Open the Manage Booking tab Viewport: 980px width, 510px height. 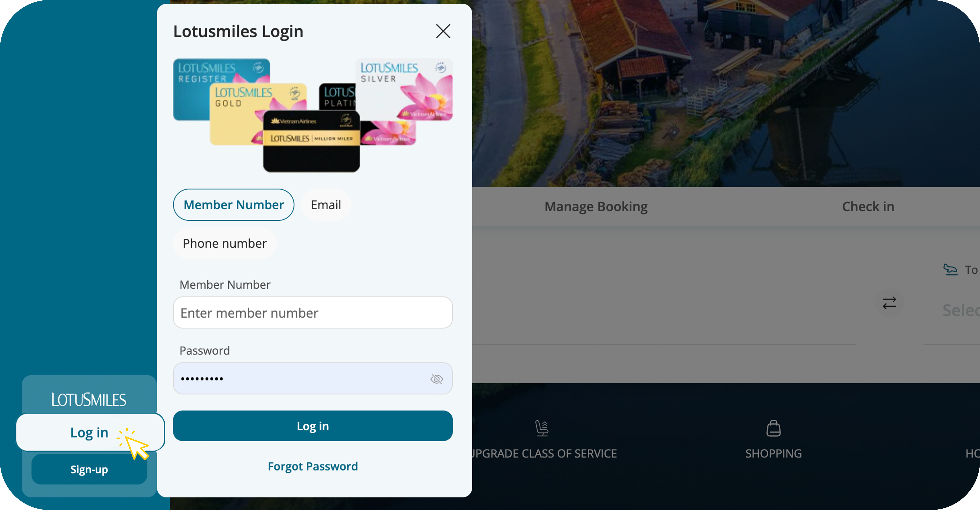pos(596,206)
